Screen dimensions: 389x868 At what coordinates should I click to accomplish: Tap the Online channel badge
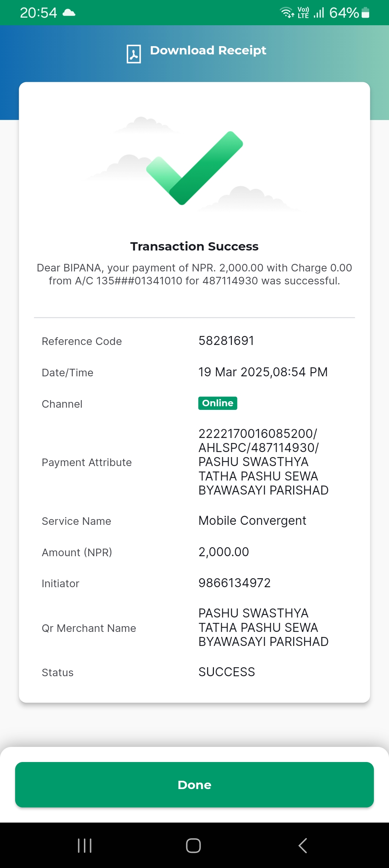click(x=218, y=403)
